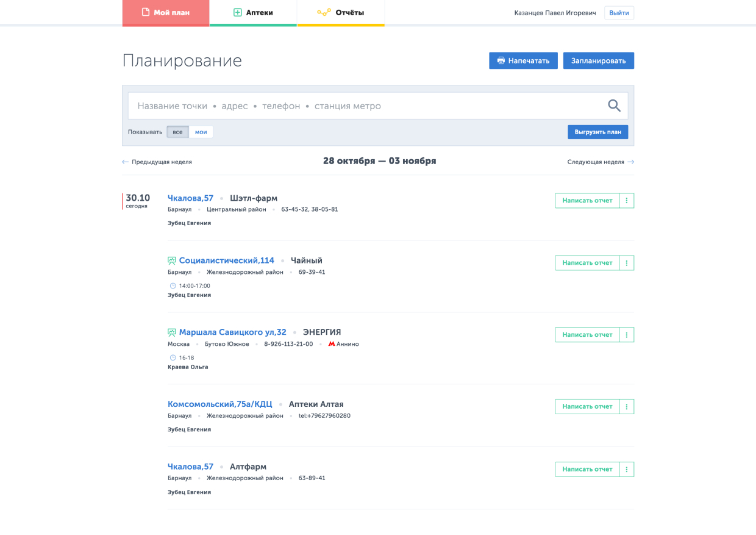Click the right arrow for next week
The height and width of the screenshot is (535, 756).
pyautogui.click(x=630, y=162)
